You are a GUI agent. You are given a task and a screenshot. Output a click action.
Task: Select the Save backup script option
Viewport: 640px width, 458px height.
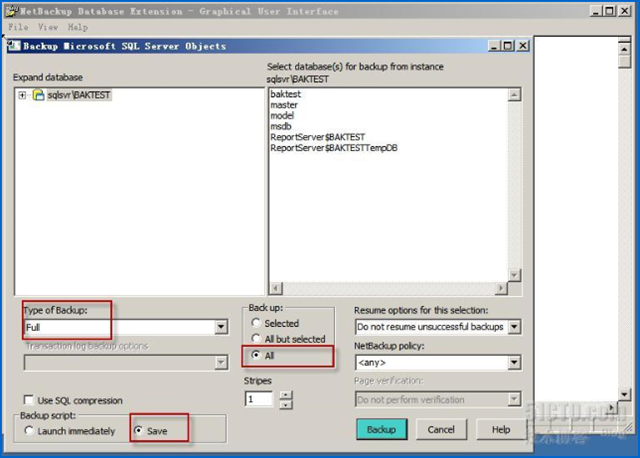point(139,430)
